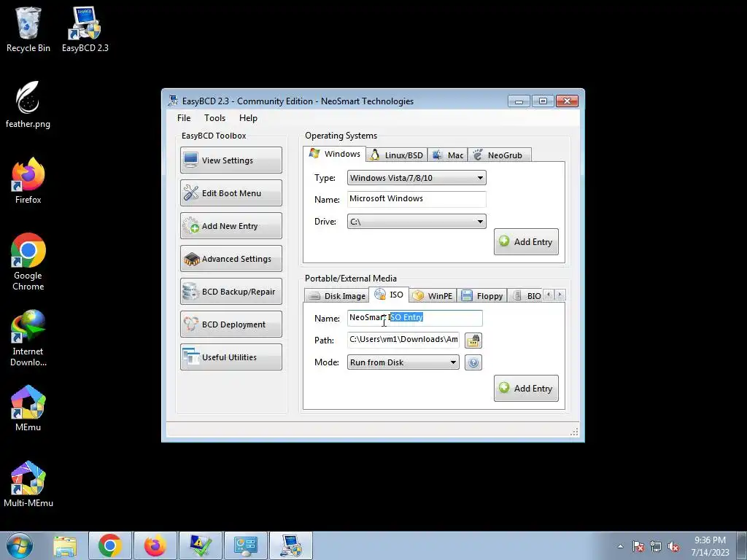Open the Windows Start menu orb
Image resolution: width=747 pixels, height=560 pixels.
(20, 545)
